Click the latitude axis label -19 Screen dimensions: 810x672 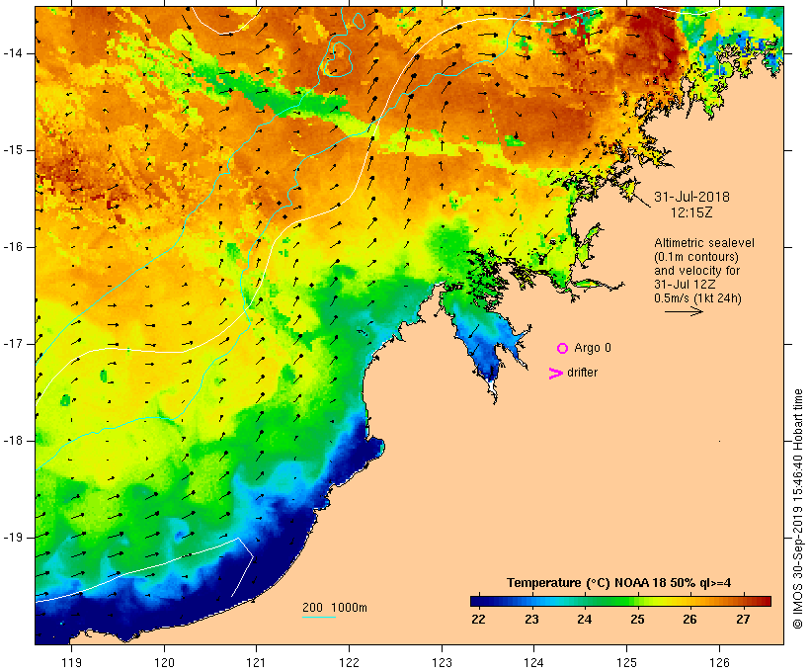click(12, 538)
